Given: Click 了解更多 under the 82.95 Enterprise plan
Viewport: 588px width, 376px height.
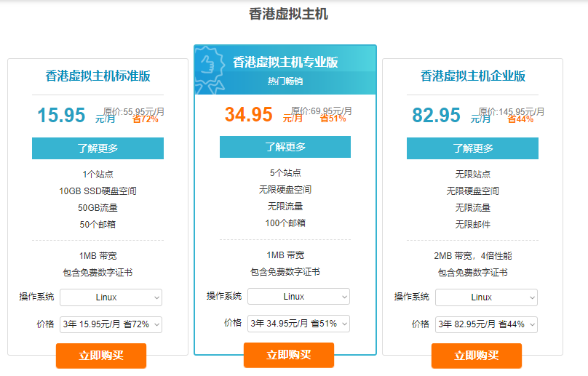Looking at the screenshot, I should tap(472, 148).
